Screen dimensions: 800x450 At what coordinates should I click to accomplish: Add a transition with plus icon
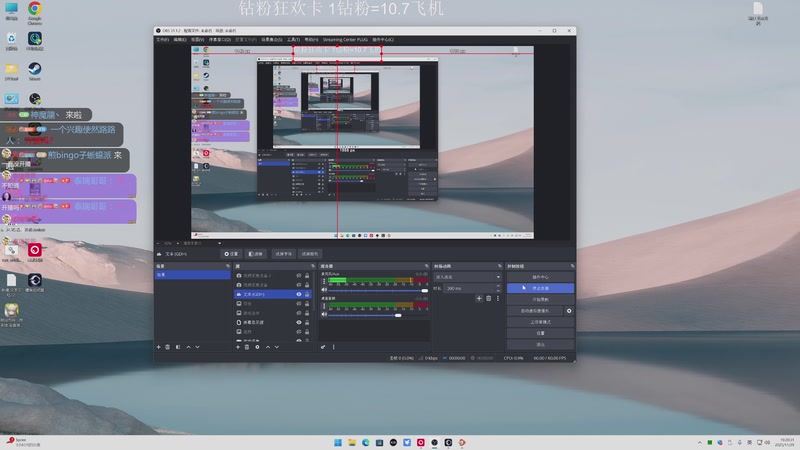(479, 298)
